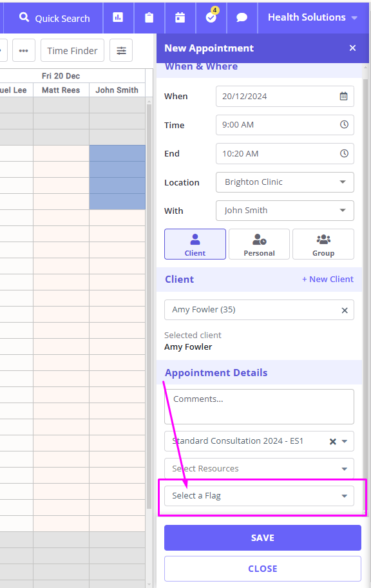Open the clipboard icon in top bar
Viewport: 371px width, 588px height.
tap(149, 17)
